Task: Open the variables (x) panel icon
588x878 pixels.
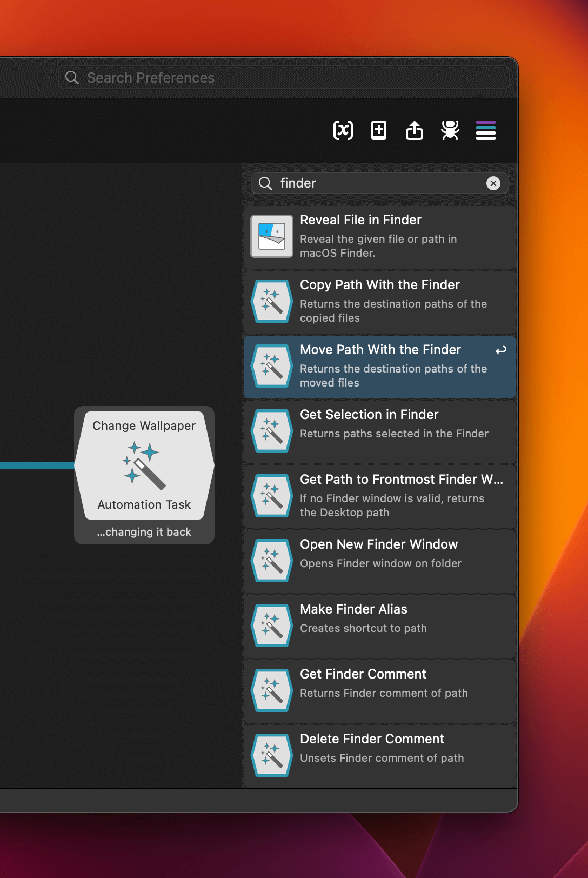Action: 343,130
